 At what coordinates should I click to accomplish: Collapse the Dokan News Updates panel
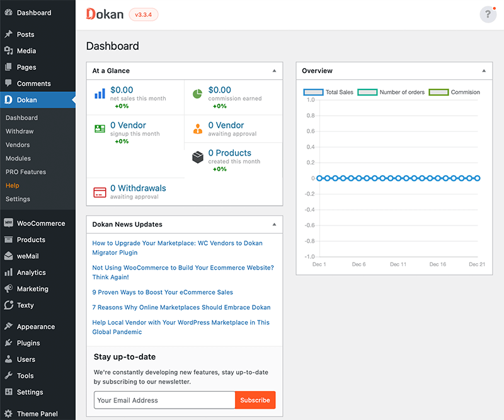pyautogui.click(x=274, y=224)
